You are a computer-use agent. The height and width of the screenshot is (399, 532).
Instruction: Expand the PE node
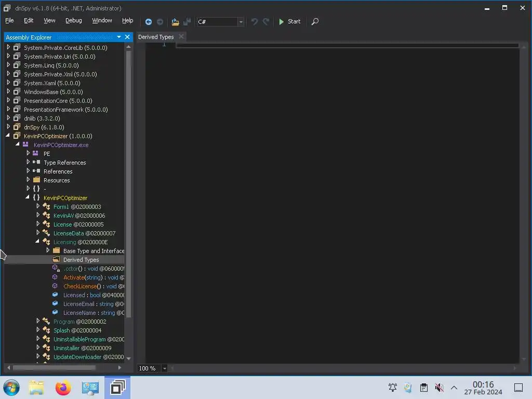28,153
